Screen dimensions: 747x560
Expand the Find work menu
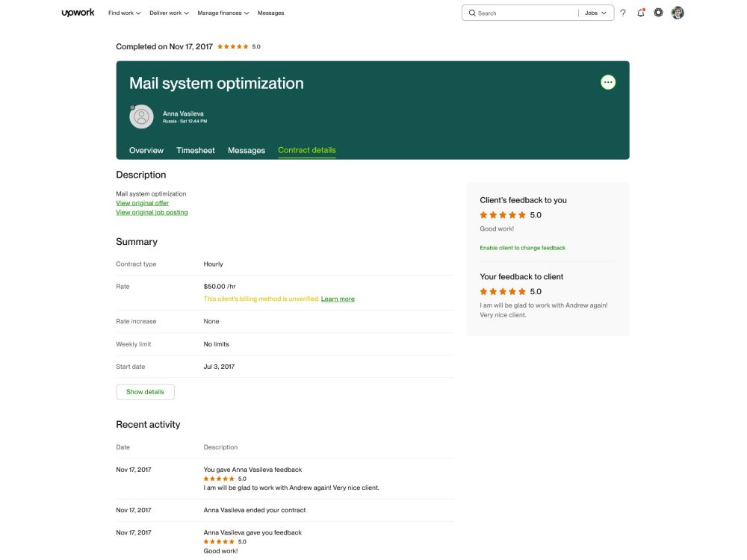pyautogui.click(x=124, y=13)
